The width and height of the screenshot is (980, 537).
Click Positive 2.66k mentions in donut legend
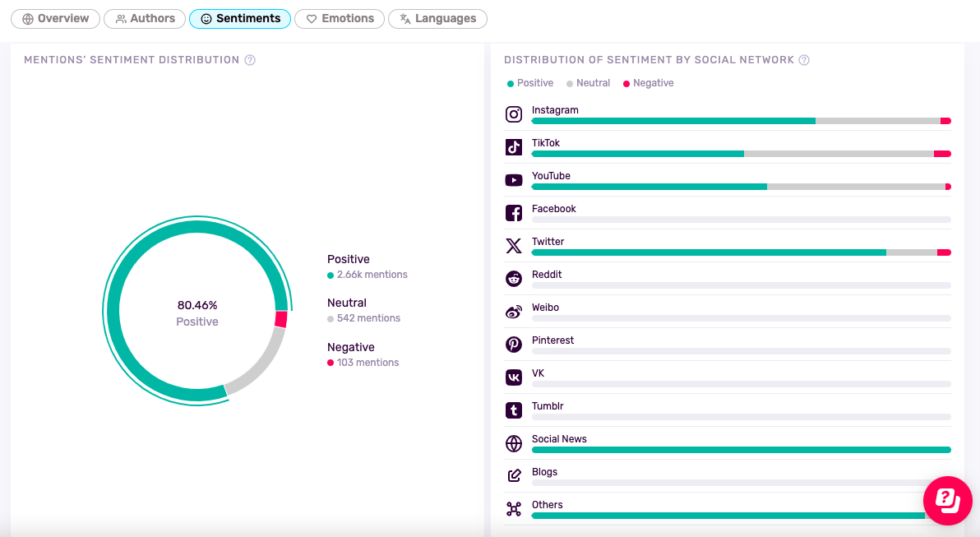(x=367, y=266)
